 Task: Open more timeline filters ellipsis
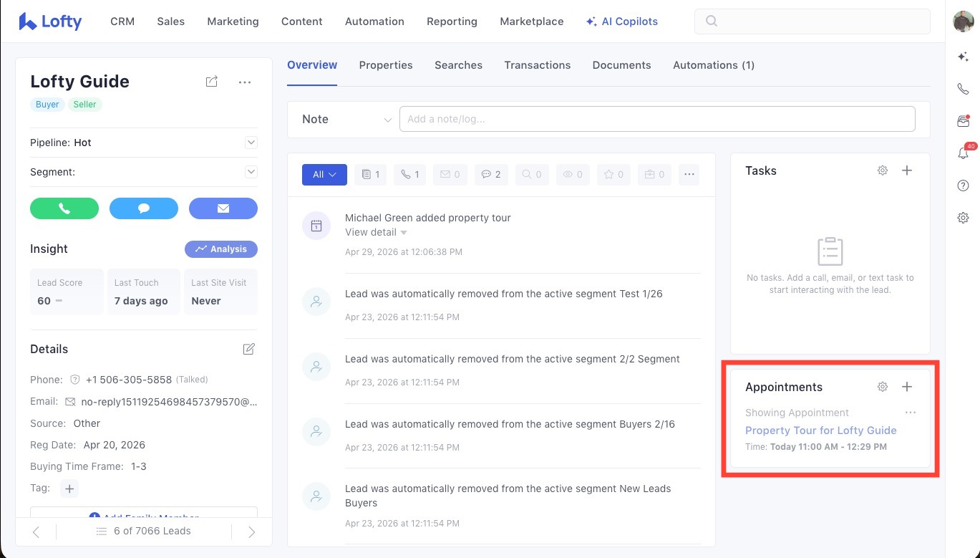pos(689,174)
